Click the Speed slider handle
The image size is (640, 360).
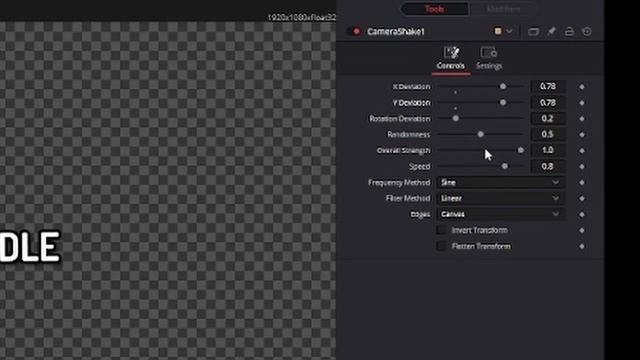tap(505, 166)
